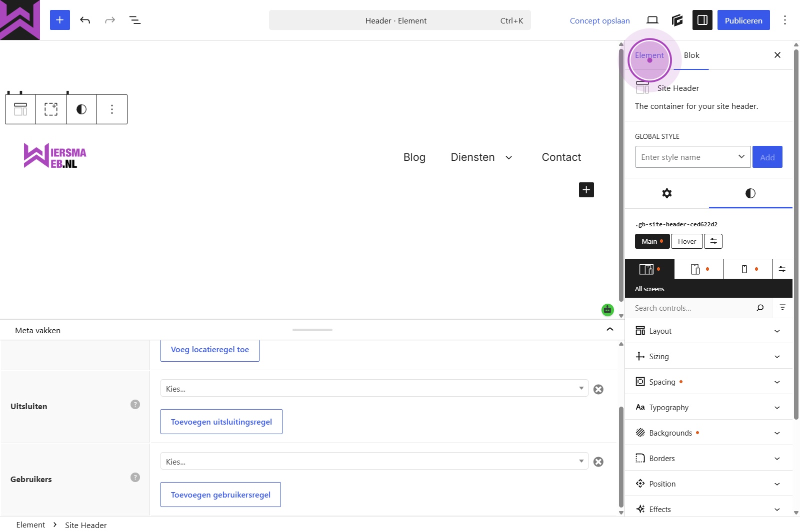The image size is (800, 532).
Task: Expand the Diensten submenu in navigation
Action: click(x=509, y=157)
